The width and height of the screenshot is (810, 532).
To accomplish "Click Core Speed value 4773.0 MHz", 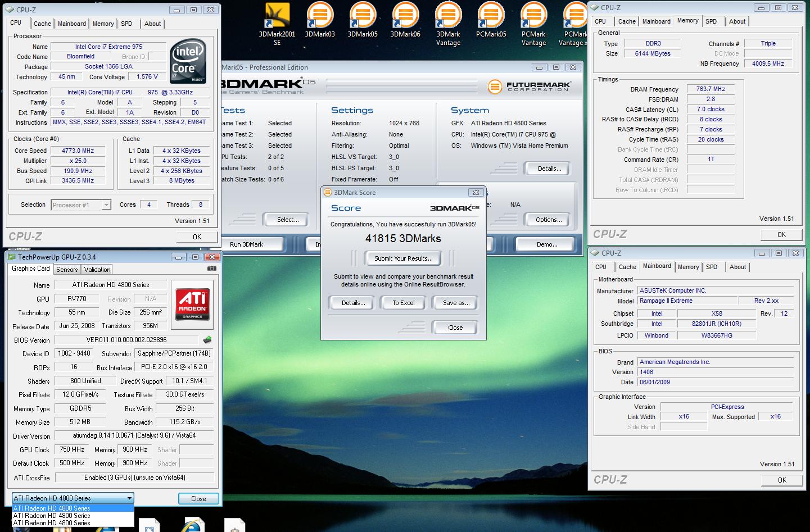I will point(78,151).
